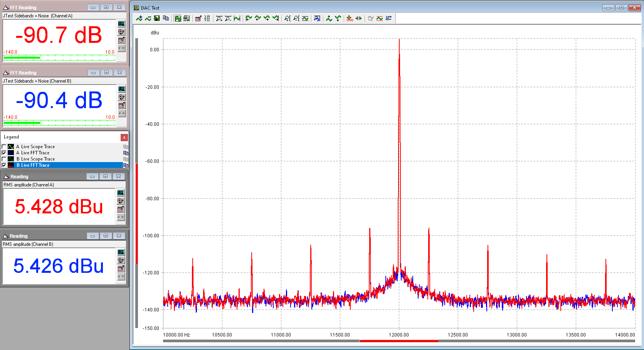Maximize the RMS amplitude Channel A Reading window
Viewport: 644px width, 350px height.
(x=105, y=176)
